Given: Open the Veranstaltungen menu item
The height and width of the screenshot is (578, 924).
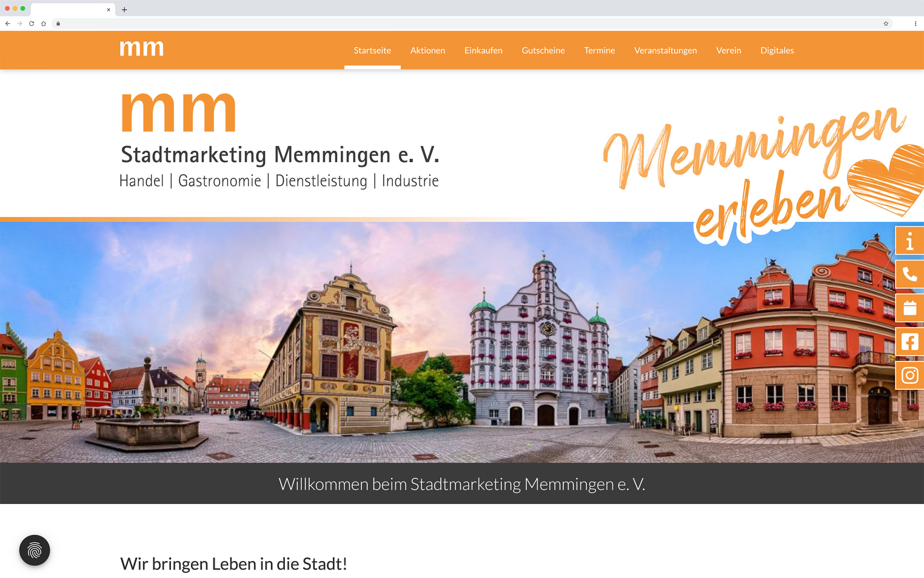Looking at the screenshot, I should point(665,50).
